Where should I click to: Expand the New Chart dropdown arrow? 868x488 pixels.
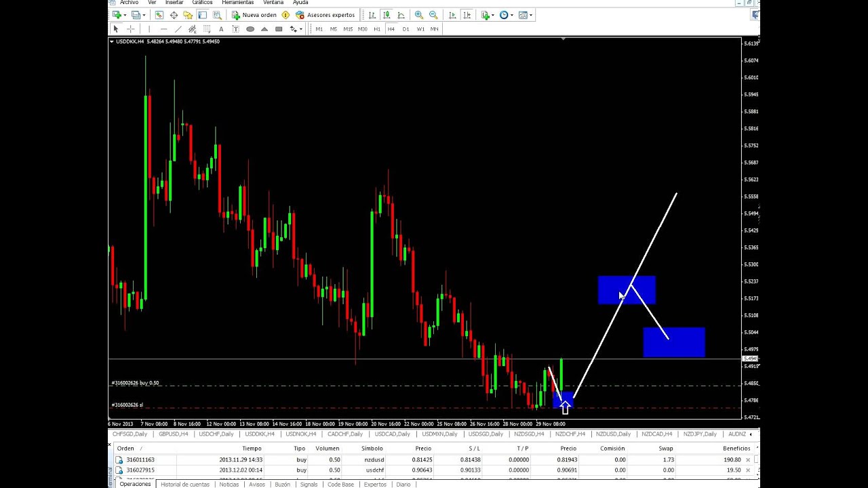tap(125, 15)
